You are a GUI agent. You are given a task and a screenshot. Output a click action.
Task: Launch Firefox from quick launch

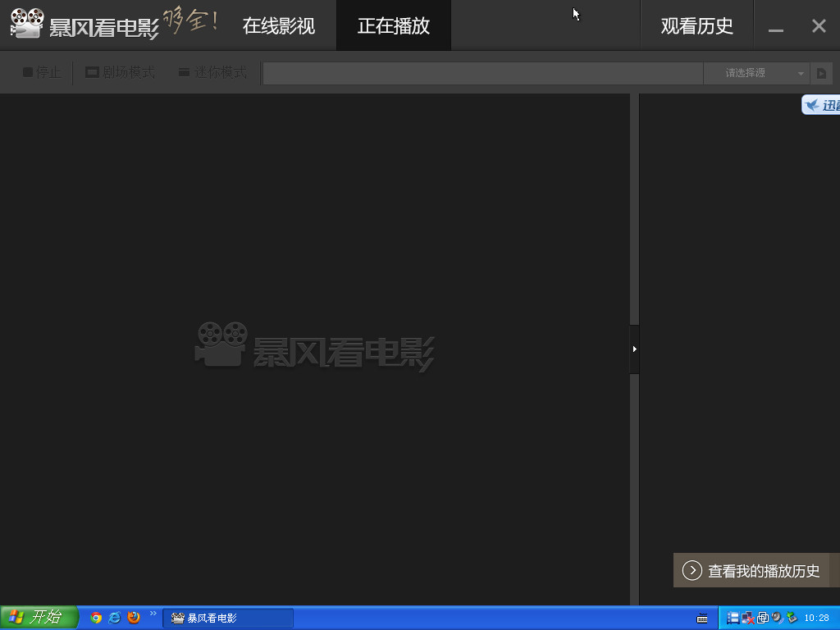point(134,618)
